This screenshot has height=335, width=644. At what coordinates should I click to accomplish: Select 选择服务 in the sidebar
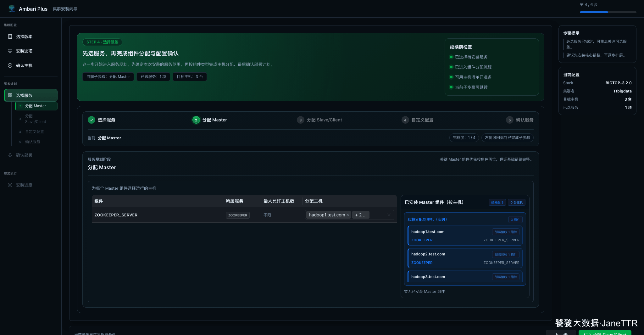coord(31,95)
